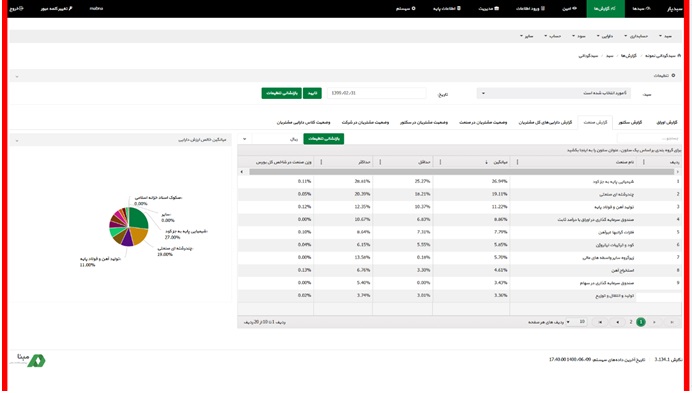Click the settings gear icon beside تنظیمات
This screenshot has height=393, width=692.
(673, 76)
